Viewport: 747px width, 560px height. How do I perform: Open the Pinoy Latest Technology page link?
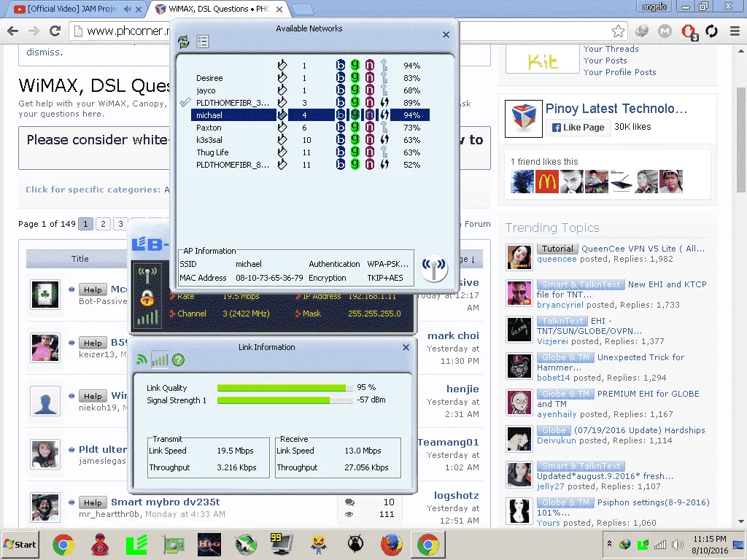(616, 109)
